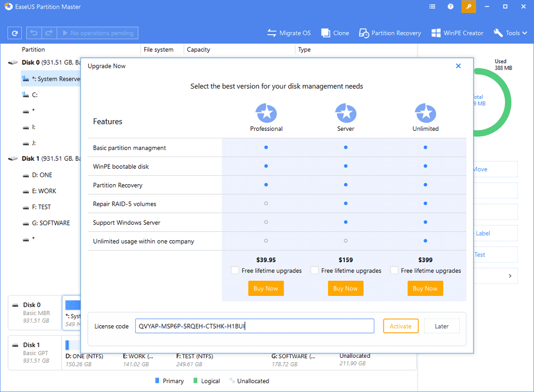Viewport: 534px width, 392px height.
Task: Select the E: WORK partition row
Action: 44,191
